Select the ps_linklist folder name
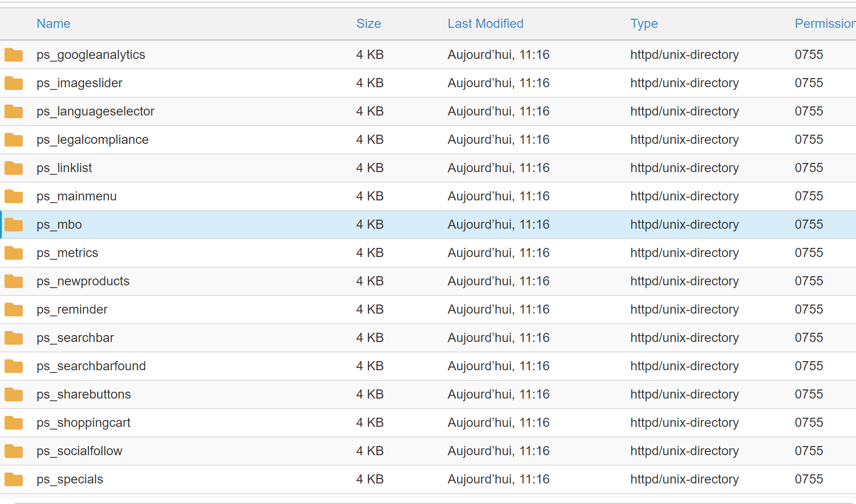The height and width of the screenshot is (504, 856). pyautogui.click(x=64, y=168)
